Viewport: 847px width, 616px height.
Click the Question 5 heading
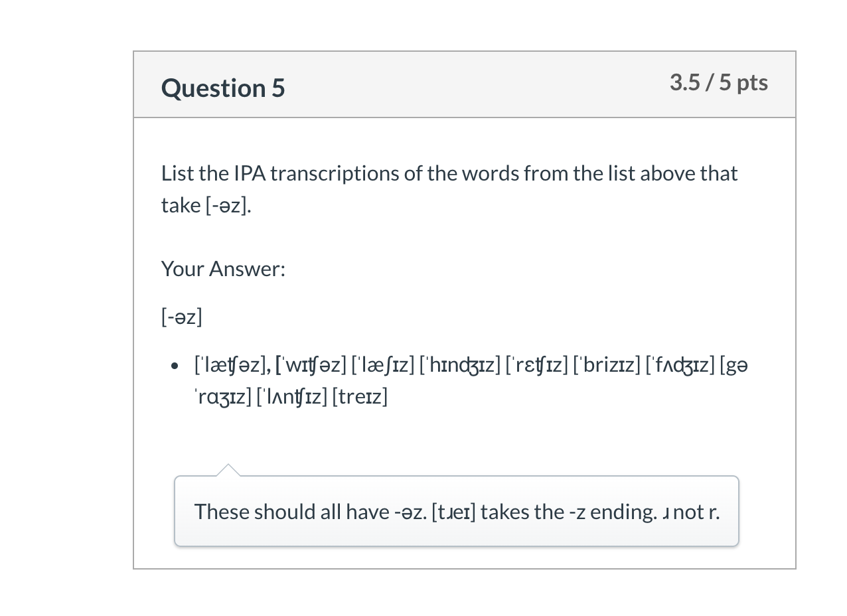[223, 88]
